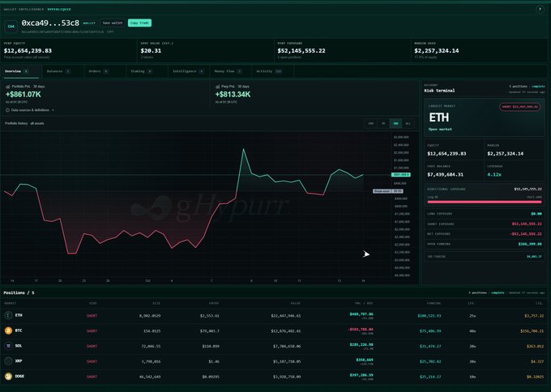Sort positions by MARKET column
The image size is (551, 392).
(x=11, y=303)
